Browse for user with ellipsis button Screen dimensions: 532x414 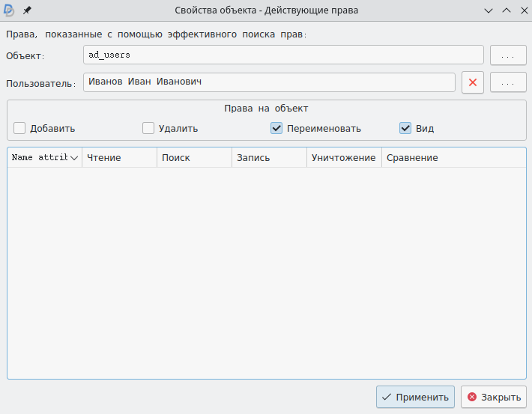(508, 82)
